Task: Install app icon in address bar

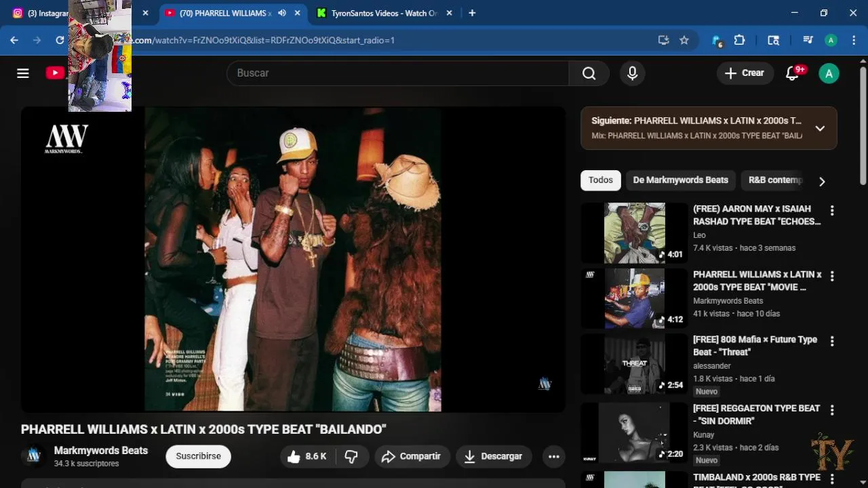Action: (x=663, y=40)
